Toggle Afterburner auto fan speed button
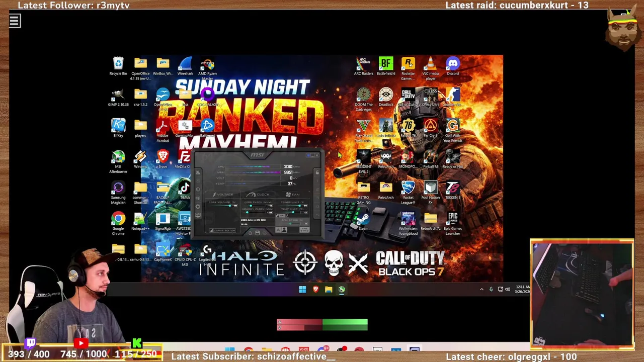 coord(278,230)
